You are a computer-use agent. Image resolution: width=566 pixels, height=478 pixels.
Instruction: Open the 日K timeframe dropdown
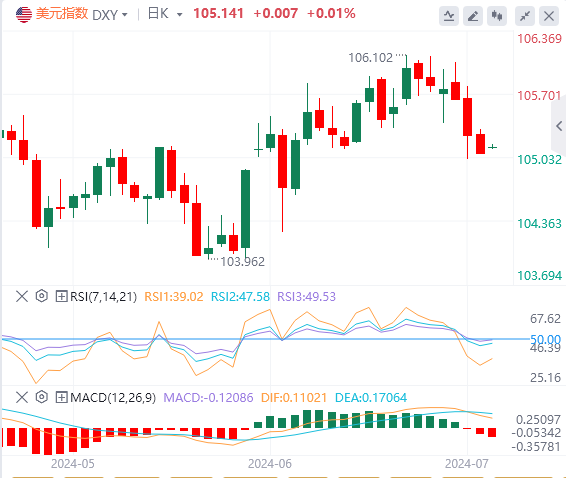click(x=165, y=14)
